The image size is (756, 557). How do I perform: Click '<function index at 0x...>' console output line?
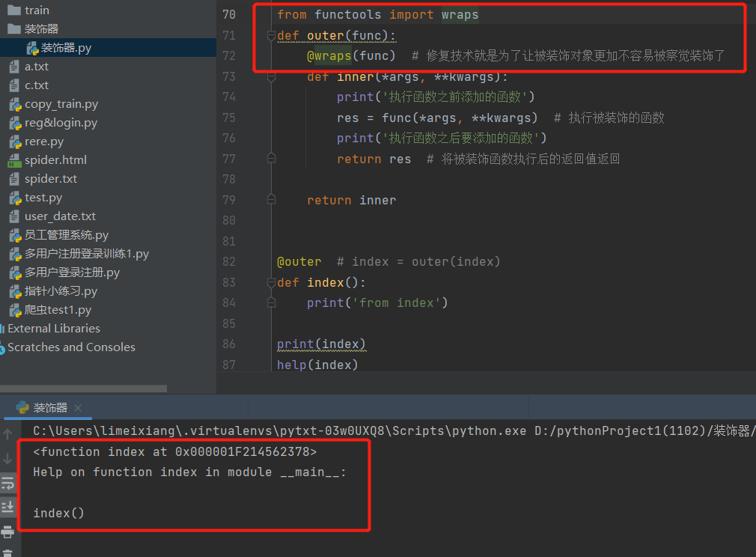coord(174,452)
